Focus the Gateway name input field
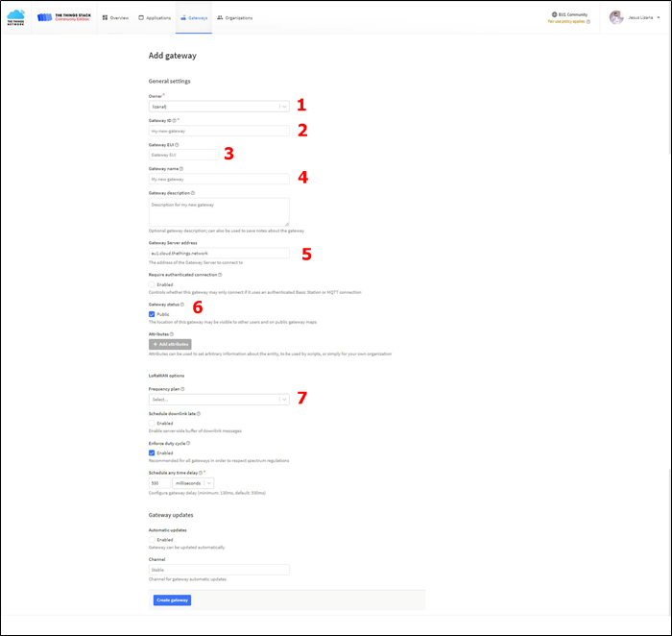The height and width of the screenshot is (636, 672). coord(219,180)
